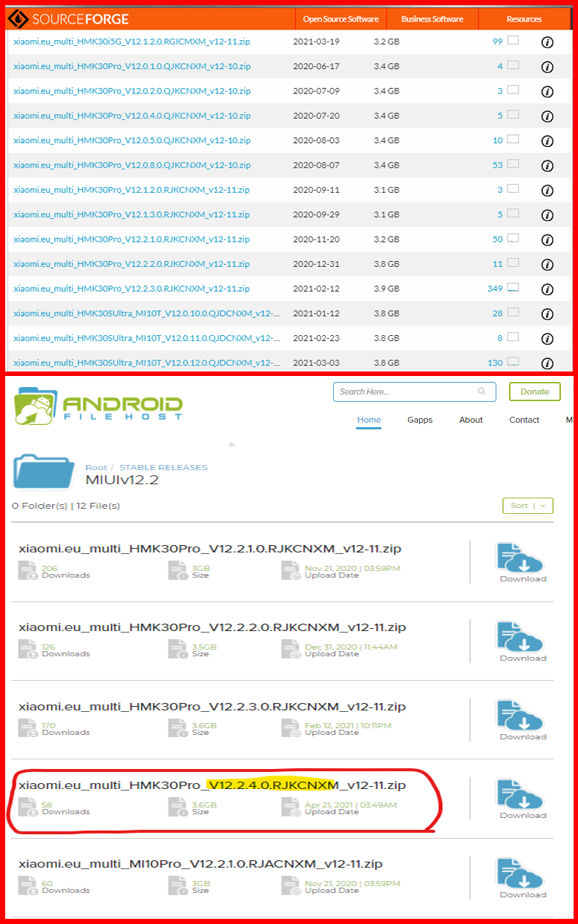Open the HMK30Pro_V12.0.1.0.QJKCNXM file link
Screen dimensions: 578x924
pyautogui.click(x=132, y=66)
